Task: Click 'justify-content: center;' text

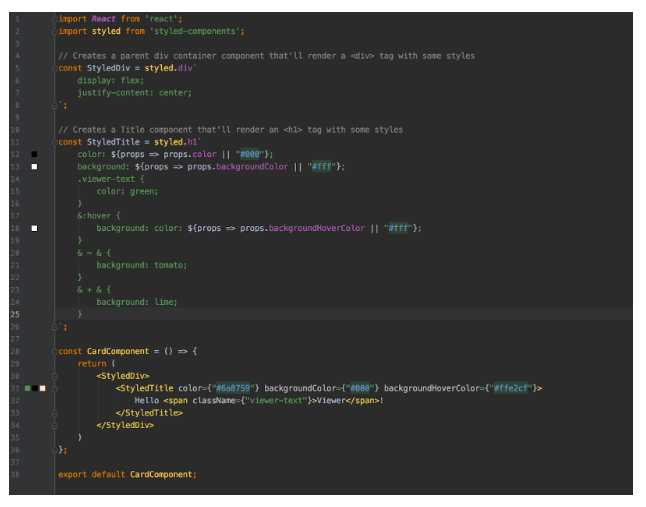Action: pos(134,93)
